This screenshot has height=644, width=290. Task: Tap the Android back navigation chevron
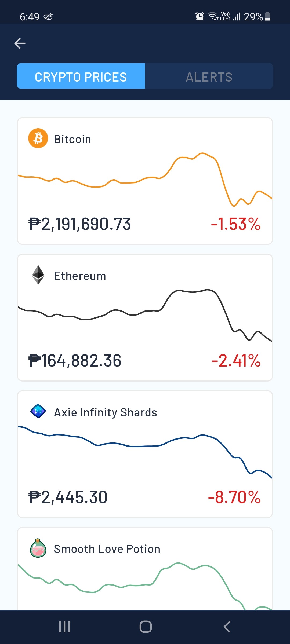pyautogui.click(x=227, y=627)
